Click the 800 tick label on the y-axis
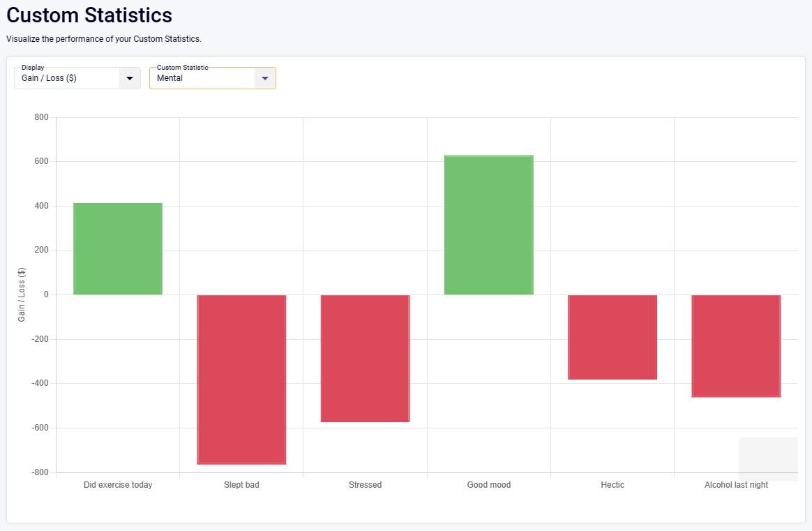This screenshot has width=812, height=531. pyautogui.click(x=41, y=117)
